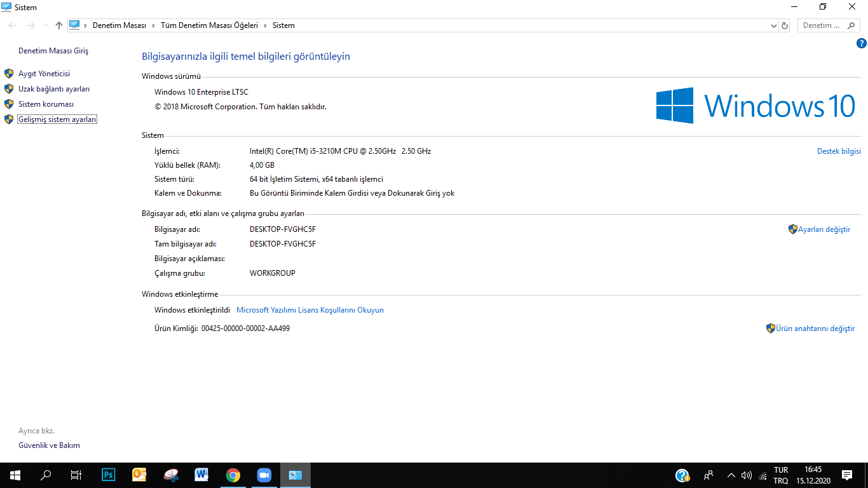Viewport: 868px width, 488px height.
Task: Launch Word from the taskbar
Action: [202, 475]
